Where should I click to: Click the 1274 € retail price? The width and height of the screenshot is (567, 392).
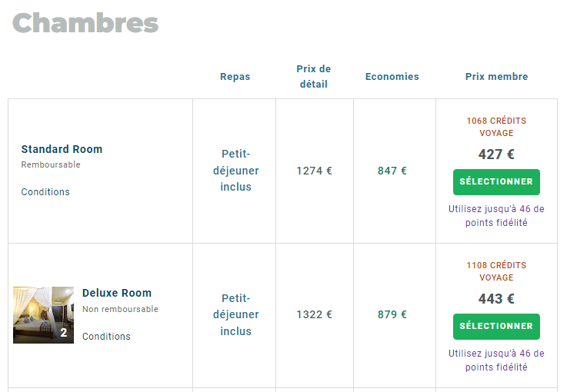[x=314, y=171]
